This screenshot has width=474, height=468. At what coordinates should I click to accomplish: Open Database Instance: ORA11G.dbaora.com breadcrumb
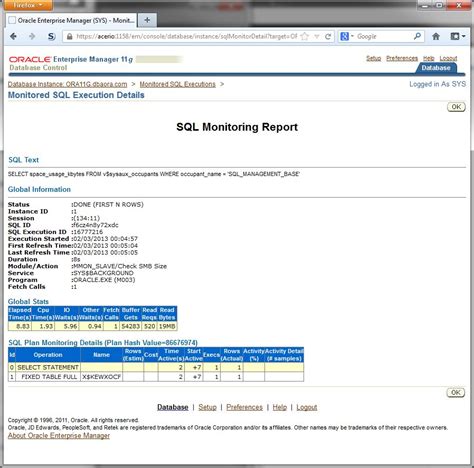(67, 84)
